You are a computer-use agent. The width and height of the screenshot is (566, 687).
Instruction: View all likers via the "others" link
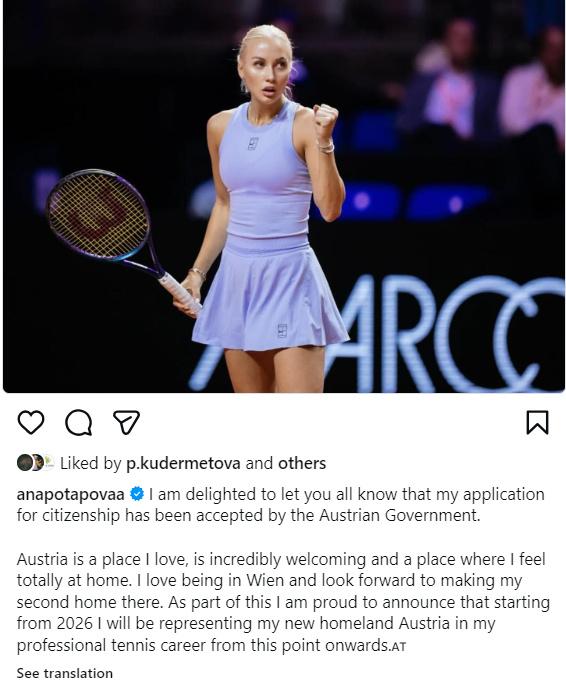click(x=302, y=463)
